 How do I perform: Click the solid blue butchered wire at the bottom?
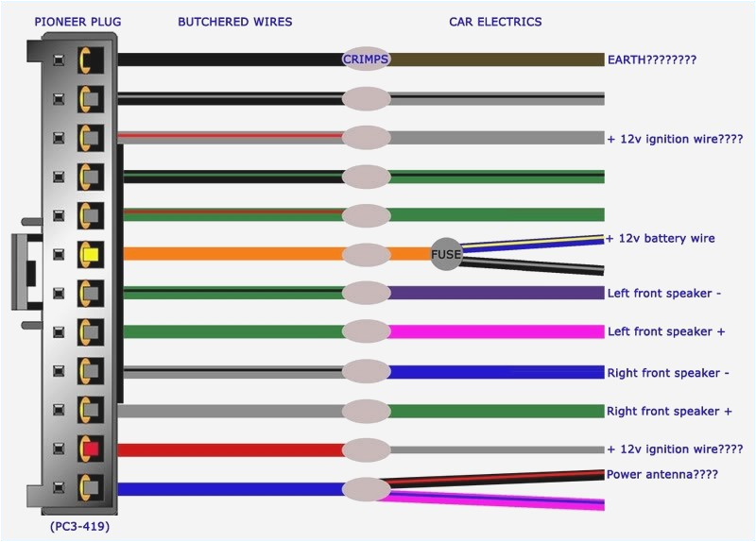(x=231, y=489)
